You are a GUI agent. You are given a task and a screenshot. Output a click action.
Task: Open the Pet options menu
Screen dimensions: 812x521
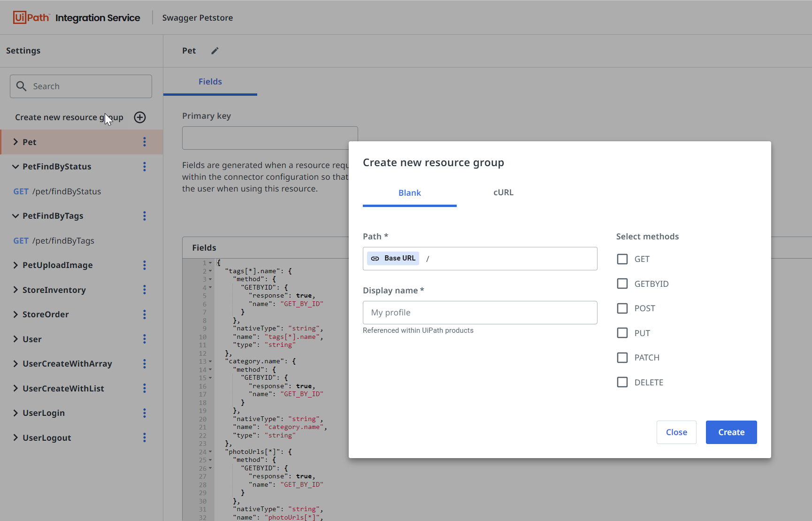145,142
